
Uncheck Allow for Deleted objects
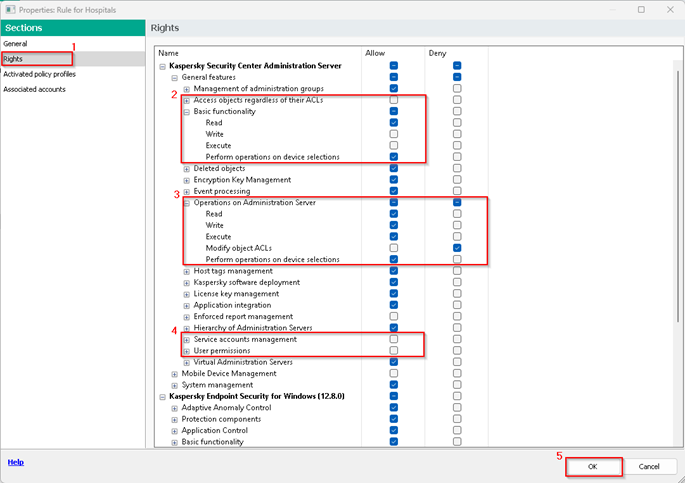point(394,168)
